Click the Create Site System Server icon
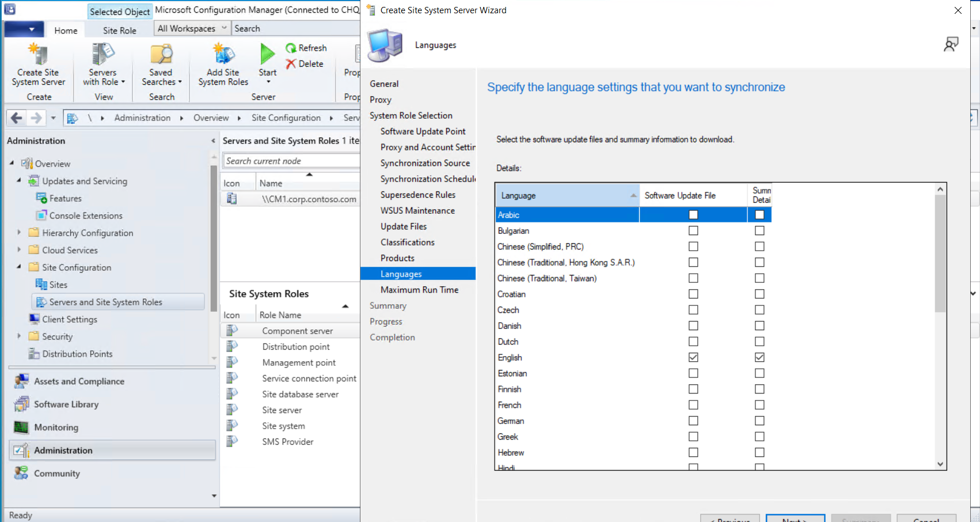The image size is (980, 522). pyautogui.click(x=38, y=54)
